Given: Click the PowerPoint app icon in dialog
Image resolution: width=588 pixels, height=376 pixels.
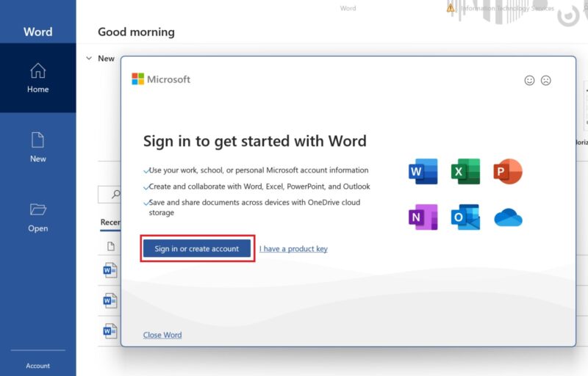Looking at the screenshot, I should click(x=508, y=172).
